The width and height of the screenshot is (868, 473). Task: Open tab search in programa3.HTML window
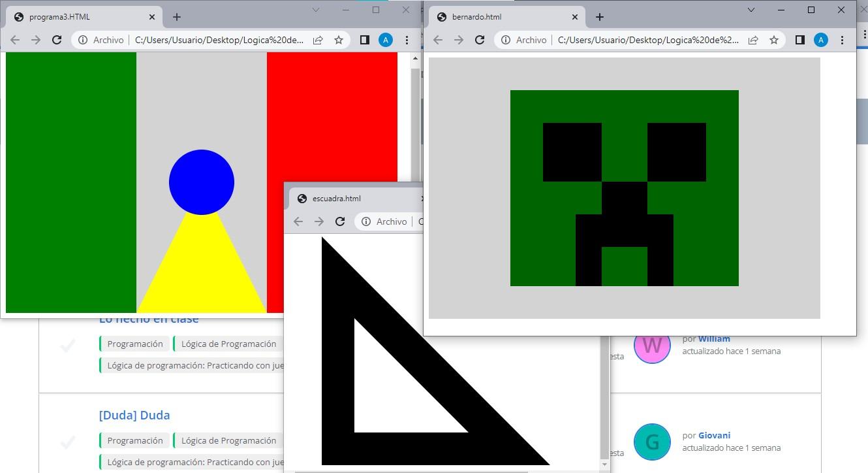pyautogui.click(x=316, y=10)
